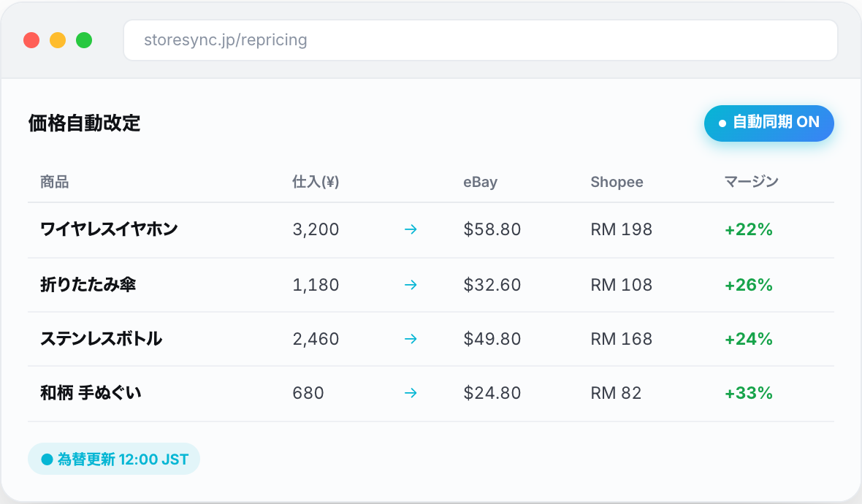Click the RM 168 Shopee price
Viewport: 862px width, 504px height.
(x=621, y=339)
